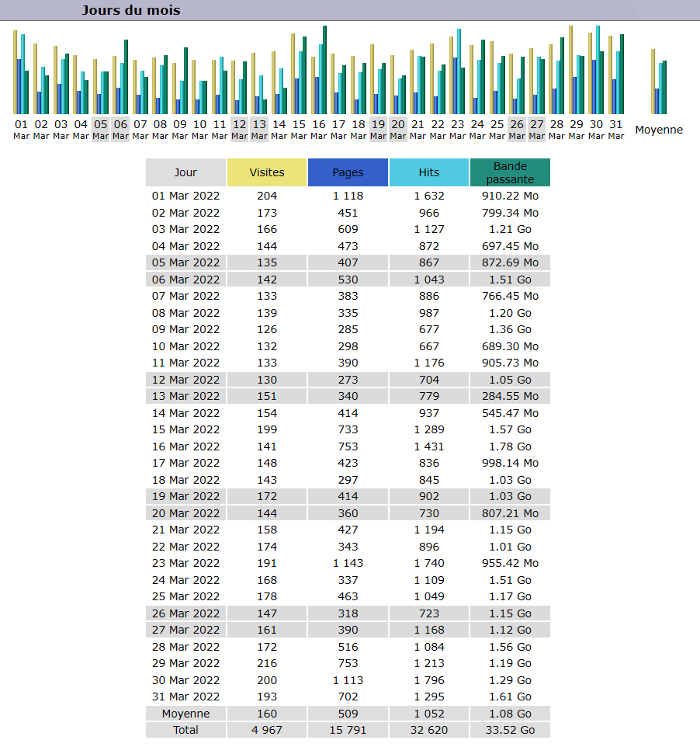Screen dimensions: 700x747
Task: Click the chart bars for day 16
Action: click(x=319, y=70)
